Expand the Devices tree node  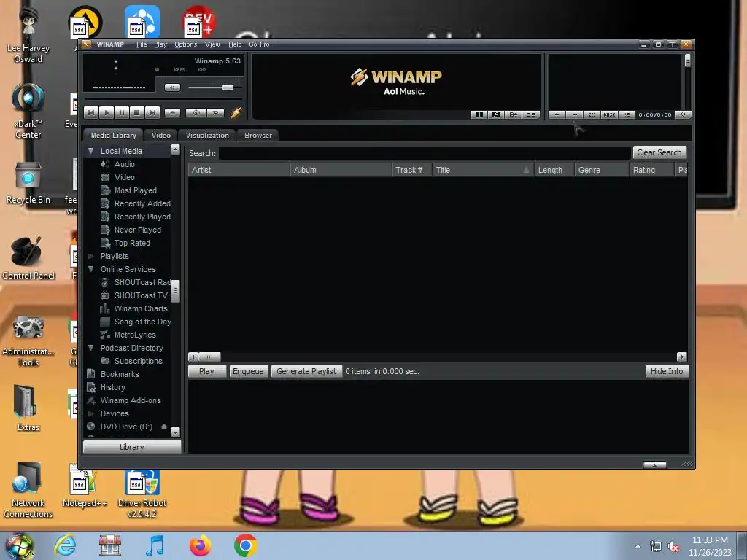90,414
